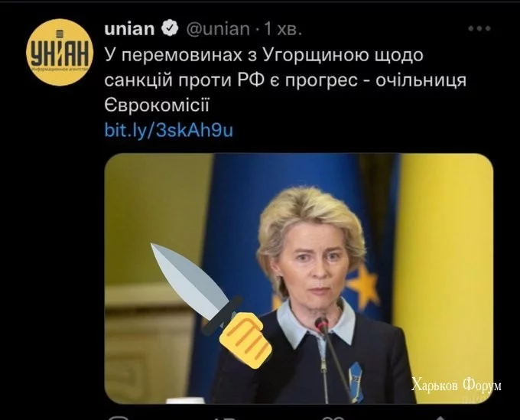Open the attached tweet photo

click(298, 278)
